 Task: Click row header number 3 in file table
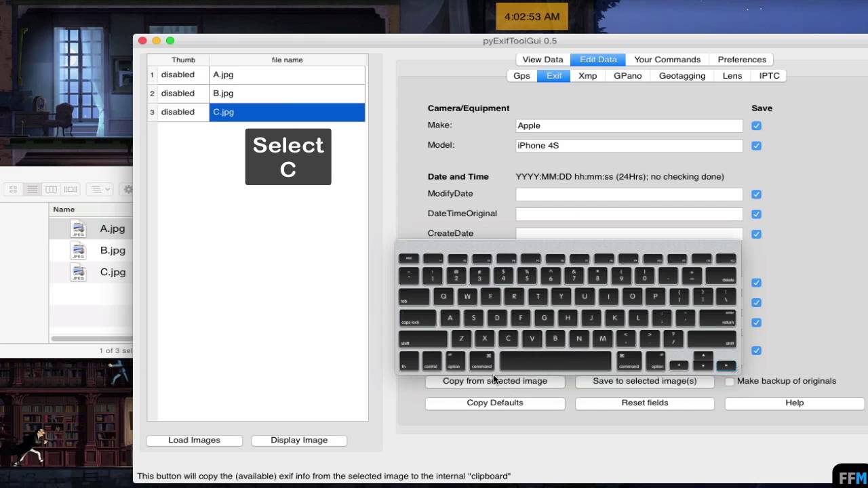pyautogui.click(x=153, y=113)
